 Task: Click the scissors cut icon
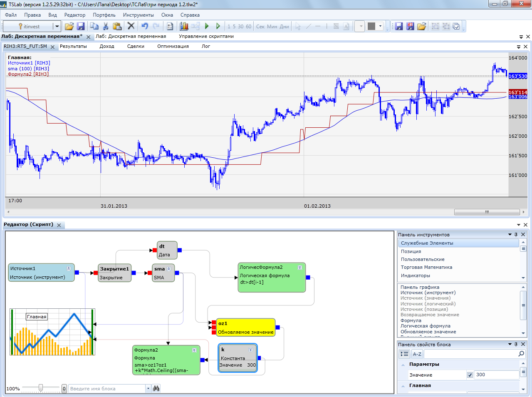[x=106, y=26]
